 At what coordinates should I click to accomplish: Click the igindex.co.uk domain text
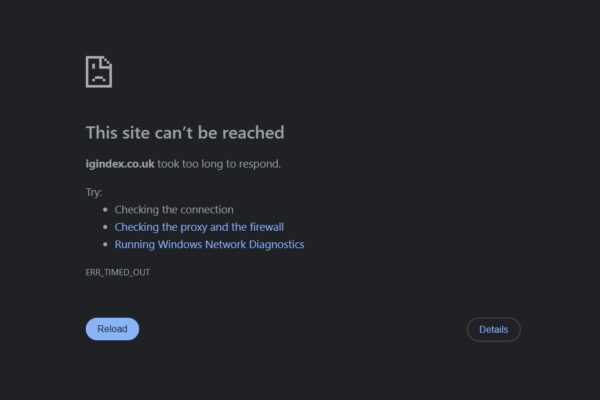(120, 163)
